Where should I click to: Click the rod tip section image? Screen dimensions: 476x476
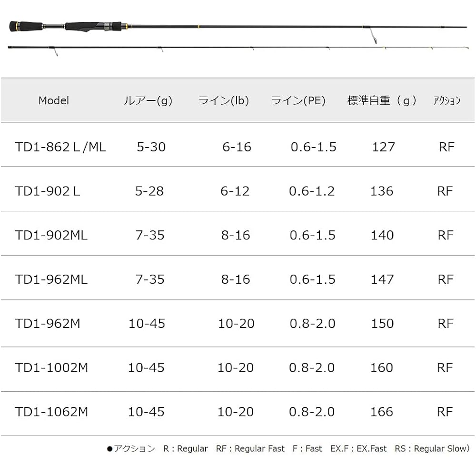tap(238, 49)
